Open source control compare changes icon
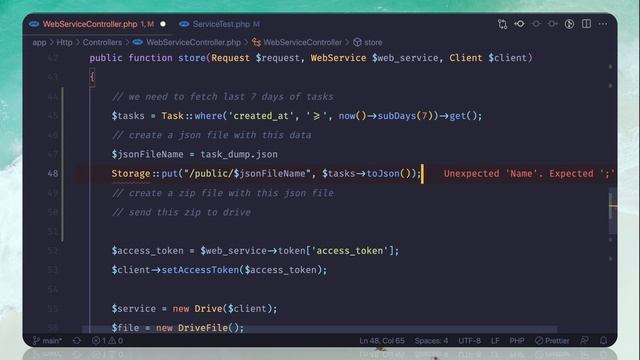 pyautogui.click(x=502, y=24)
